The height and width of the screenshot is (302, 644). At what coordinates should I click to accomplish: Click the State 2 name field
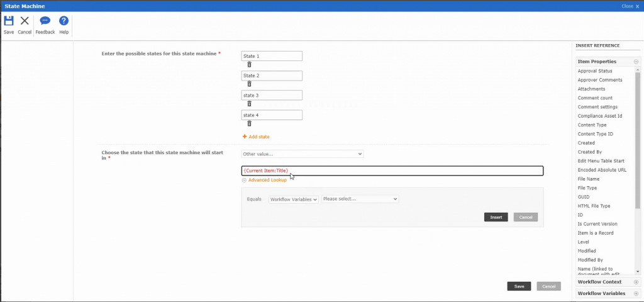[x=272, y=75]
